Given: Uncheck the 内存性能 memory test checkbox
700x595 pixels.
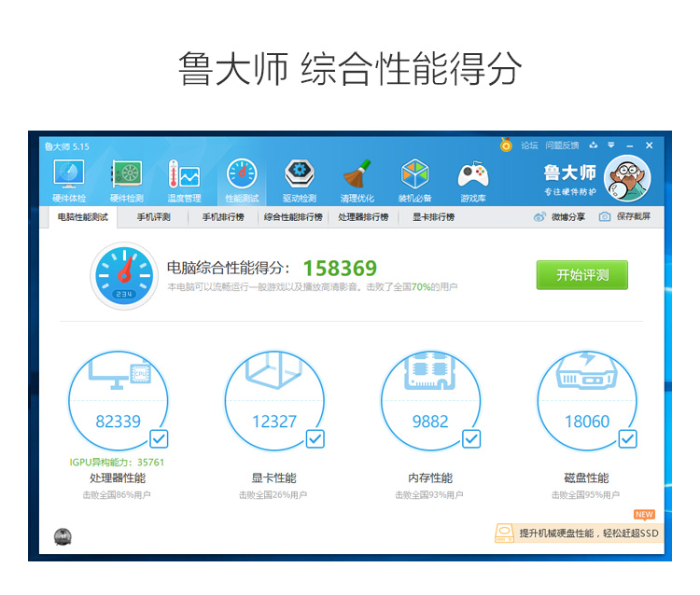Looking at the screenshot, I should coord(471,439).
